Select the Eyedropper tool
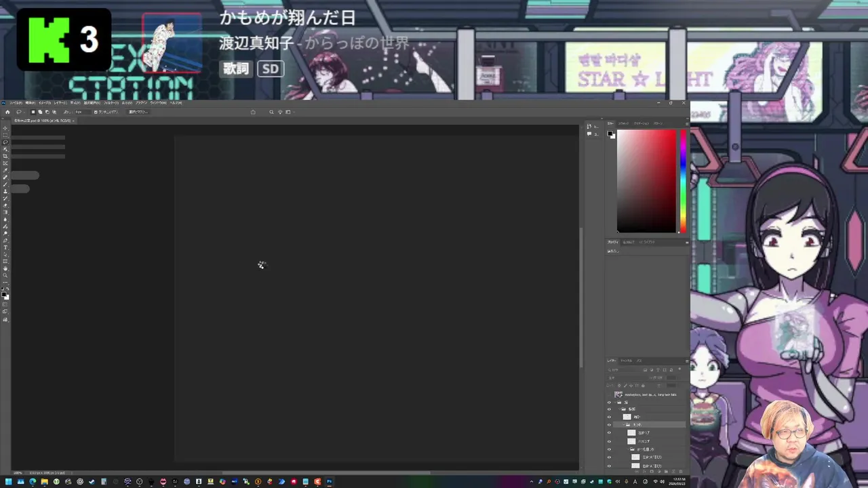This screenshot has height=488, width=868. tap(5, 171)
